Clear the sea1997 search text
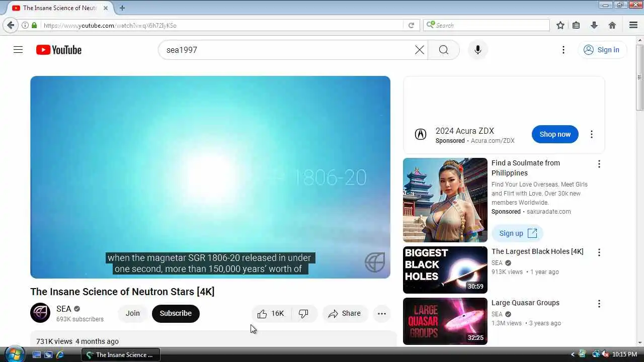Image resolution: width=644 pixels, height=362 pixels. pos(420,50)
